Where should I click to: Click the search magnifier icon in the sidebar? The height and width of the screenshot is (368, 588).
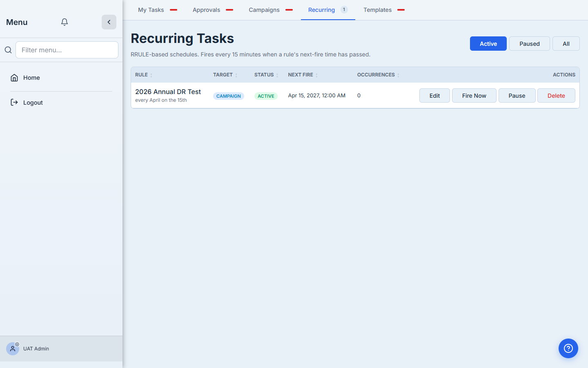[x=8, y=50]
